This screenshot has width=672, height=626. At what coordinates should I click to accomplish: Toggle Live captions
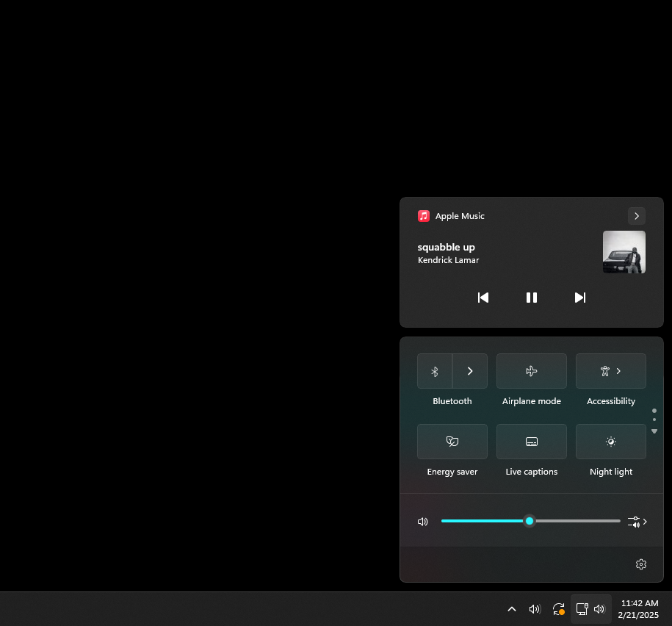[x=532, y=442]
